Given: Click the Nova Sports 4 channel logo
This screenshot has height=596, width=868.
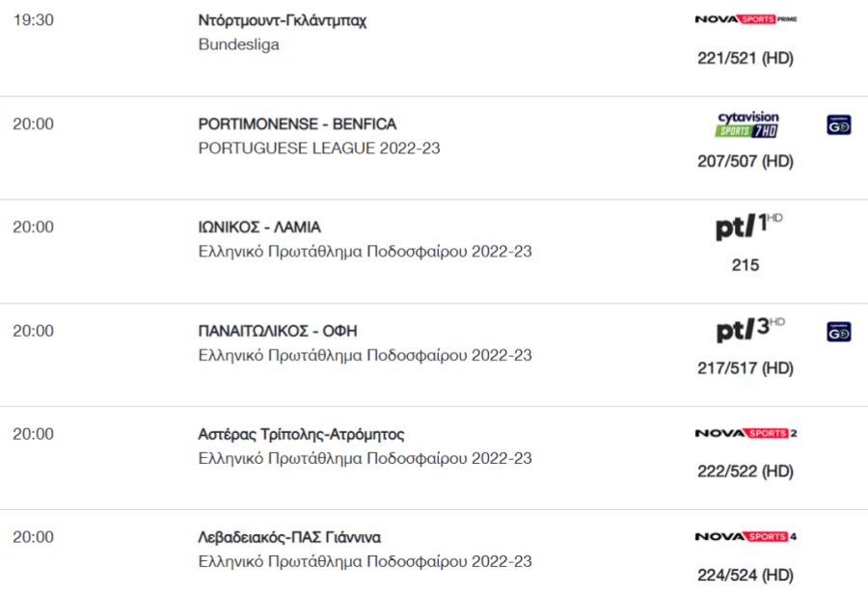Looking at the screenshot, I should pos(746,537).
